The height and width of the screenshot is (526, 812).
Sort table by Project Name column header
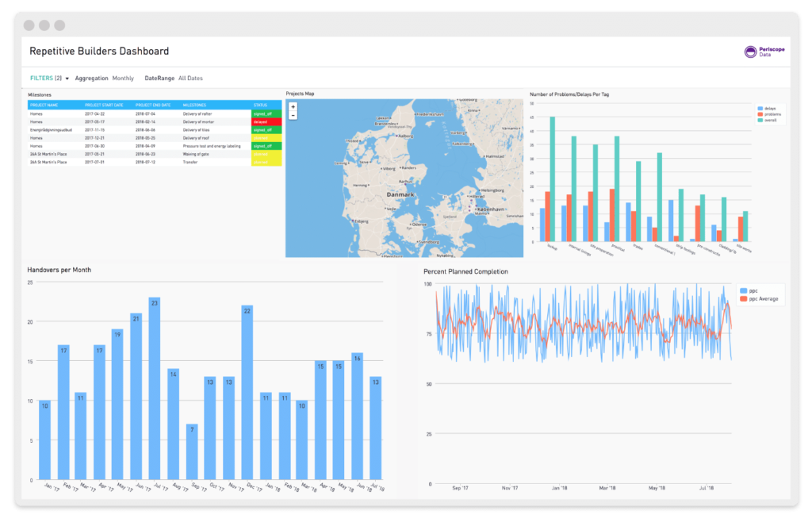[44, 105]
